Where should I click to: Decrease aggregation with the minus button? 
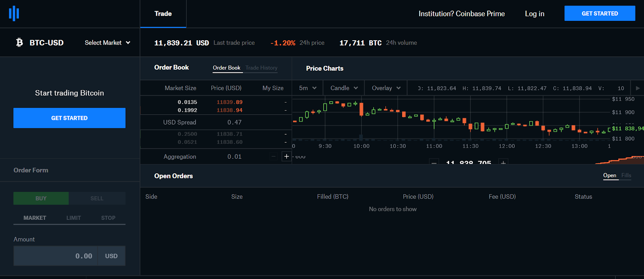[274, 156]
